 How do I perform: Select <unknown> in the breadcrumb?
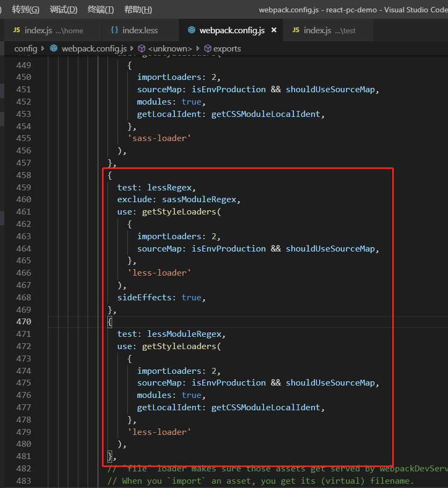click(x=170, y=49)
